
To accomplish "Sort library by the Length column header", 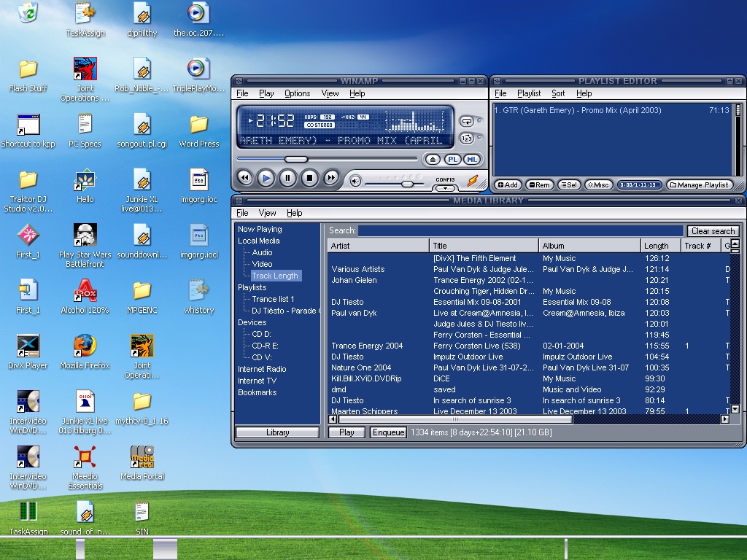I will tap(660, 246).
